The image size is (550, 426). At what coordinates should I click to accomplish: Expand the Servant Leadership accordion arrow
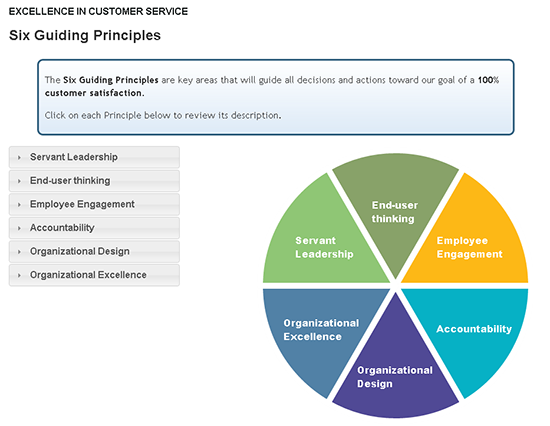[x=19, y=158]
